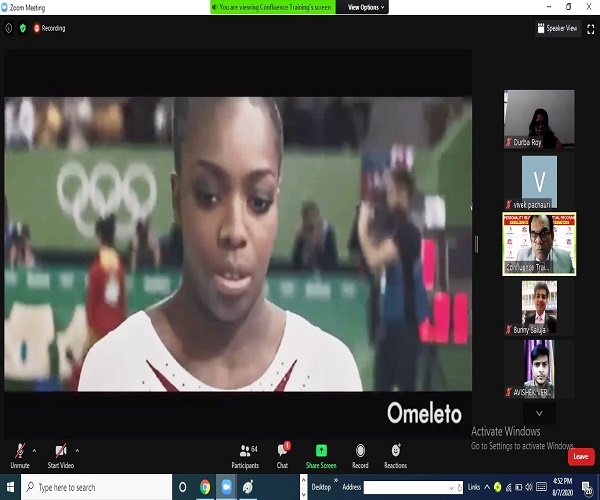Open Reactions menu
Viewport: 600px width, 500px height.
tap(395, 456)
